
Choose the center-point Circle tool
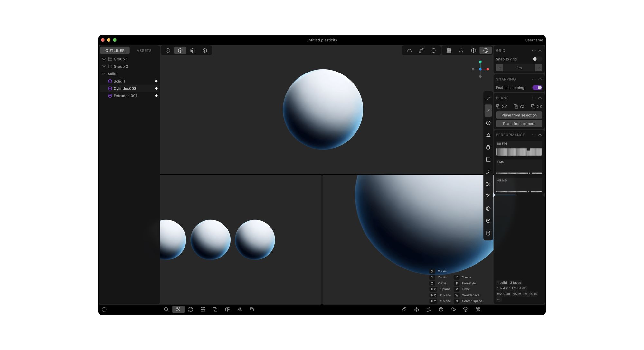pyautogui.click(x=488, y=123)
